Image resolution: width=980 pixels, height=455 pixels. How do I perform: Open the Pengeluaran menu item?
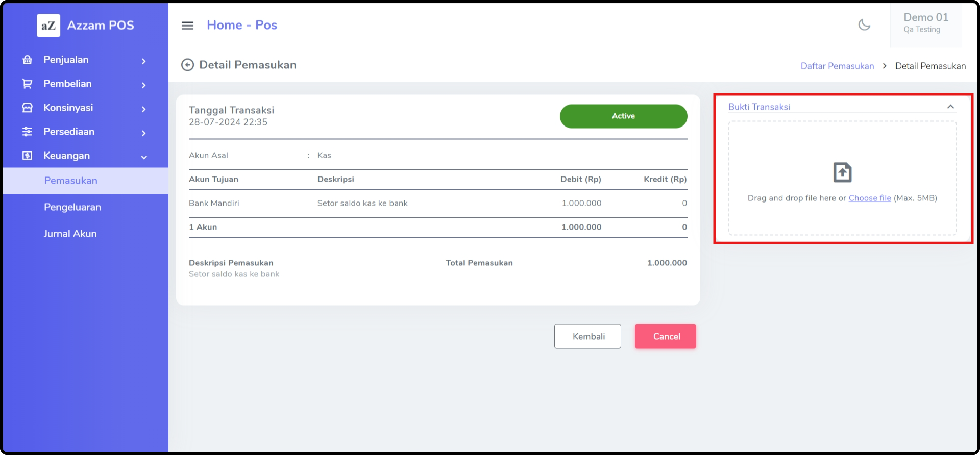[x=72, y=207]
